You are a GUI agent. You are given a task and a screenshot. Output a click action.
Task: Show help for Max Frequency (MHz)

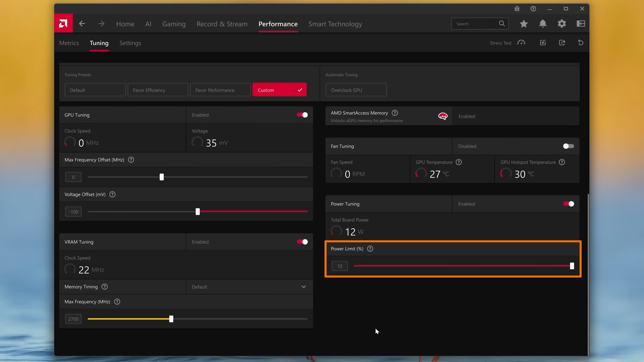[x=117, y=302]
